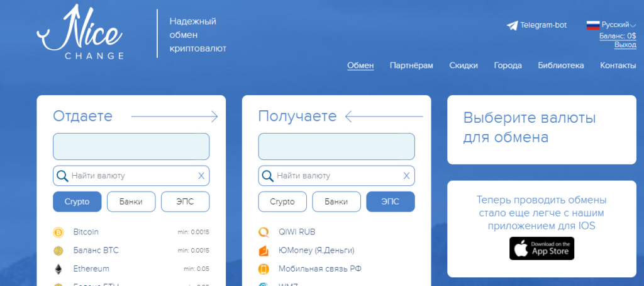Select ЭПС filter under Получаете
The width and height of the screenshot is (644, 286).
pos(390,202)
